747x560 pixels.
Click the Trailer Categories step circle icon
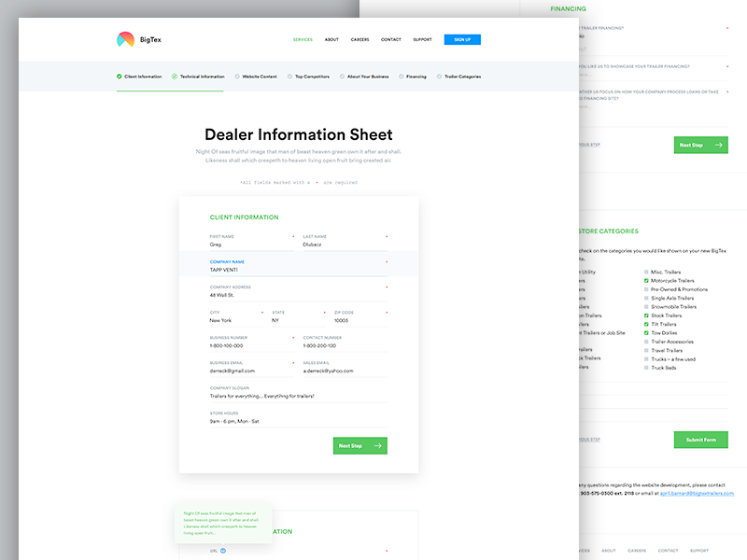(x=439, y=77)
